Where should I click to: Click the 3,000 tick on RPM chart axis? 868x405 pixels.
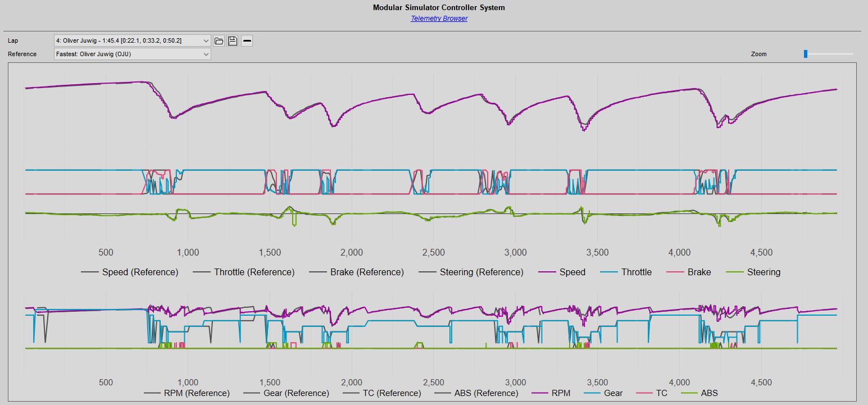(x=516, y=383)
